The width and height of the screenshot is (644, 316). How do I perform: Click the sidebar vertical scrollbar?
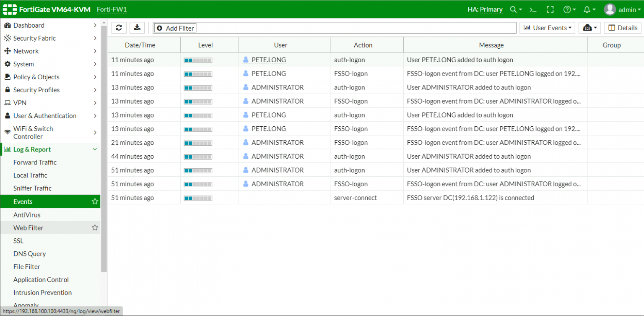tap(104, 147)
